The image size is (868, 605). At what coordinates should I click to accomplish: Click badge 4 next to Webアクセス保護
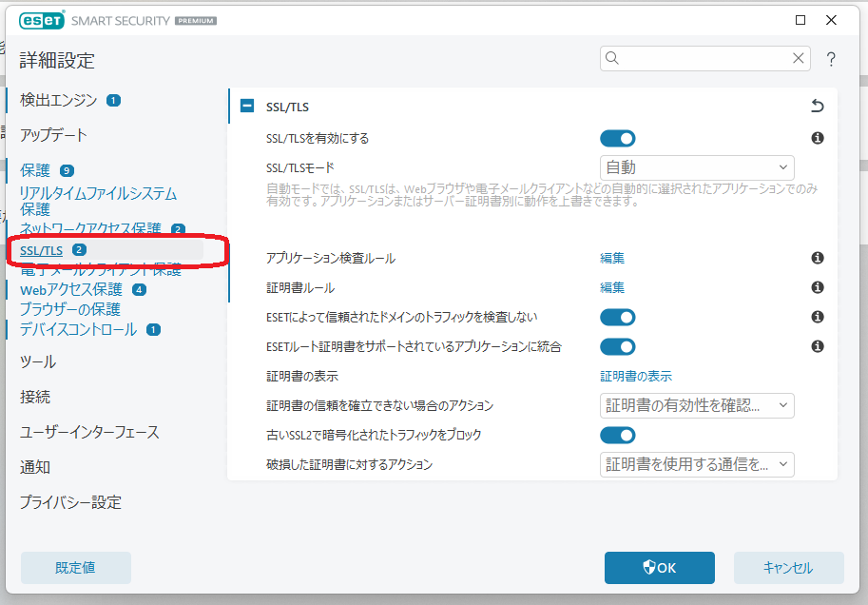(139, 290)
